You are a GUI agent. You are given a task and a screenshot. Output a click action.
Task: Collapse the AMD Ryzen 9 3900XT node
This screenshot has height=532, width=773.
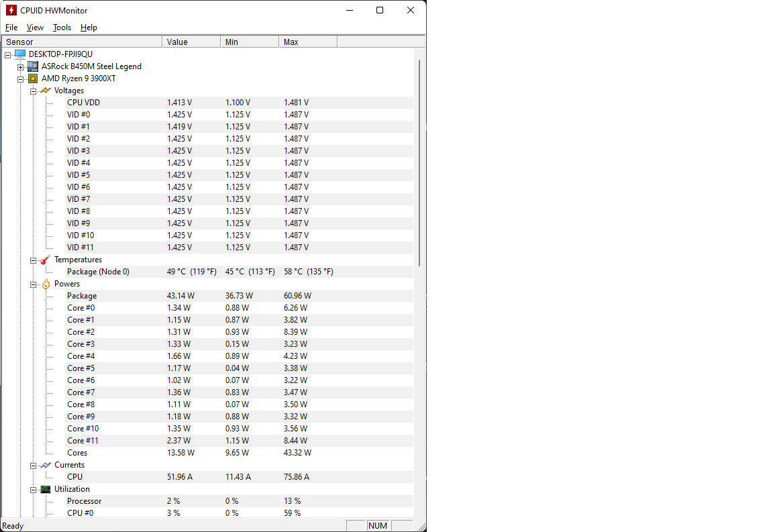[x=20, y=79]
